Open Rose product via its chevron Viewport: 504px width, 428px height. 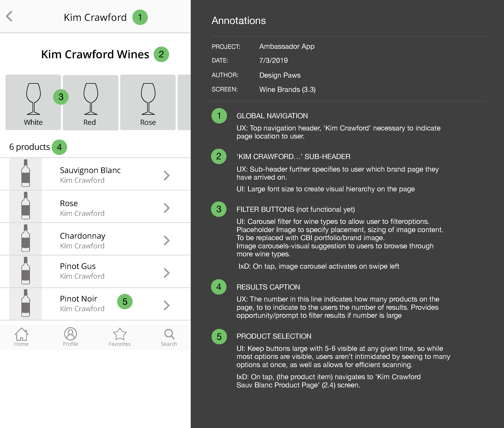coord(166,208)
